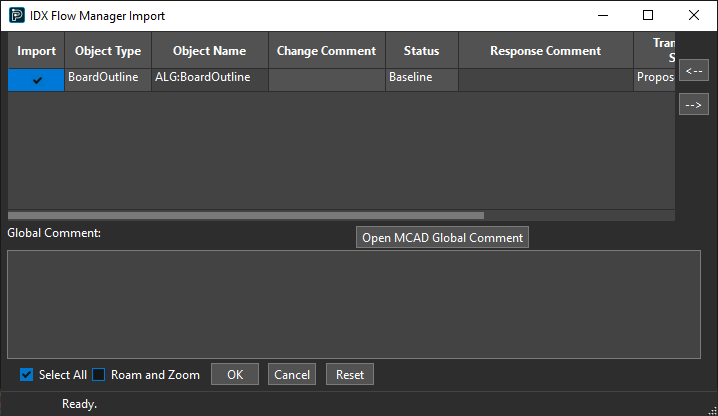Click the Reset button
Image resolution: width=718 pixels, height=416 pixels.
[350, 374]
